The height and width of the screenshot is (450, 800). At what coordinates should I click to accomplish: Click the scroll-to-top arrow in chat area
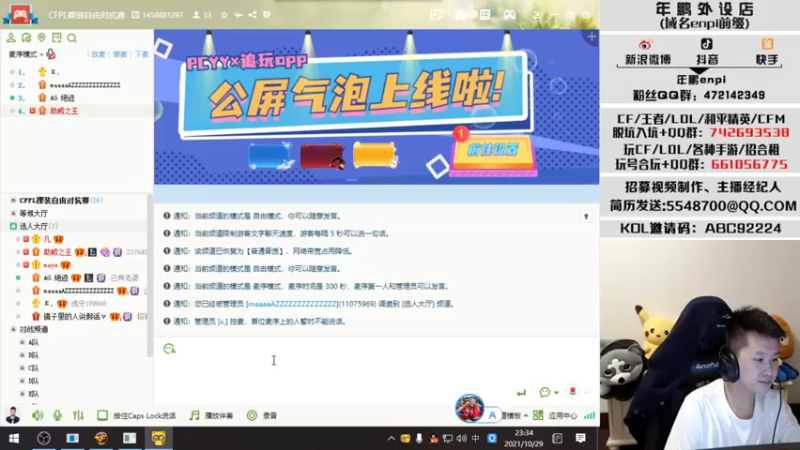pos(586,216)
